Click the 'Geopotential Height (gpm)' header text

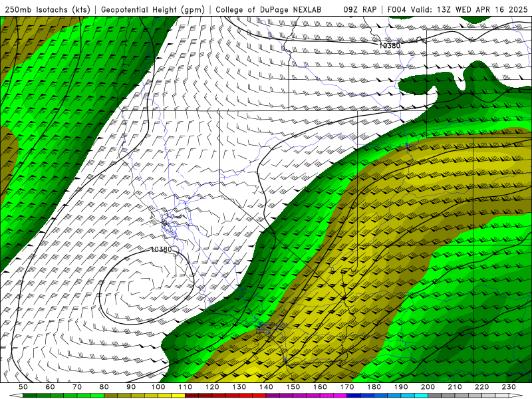[153, 9]
